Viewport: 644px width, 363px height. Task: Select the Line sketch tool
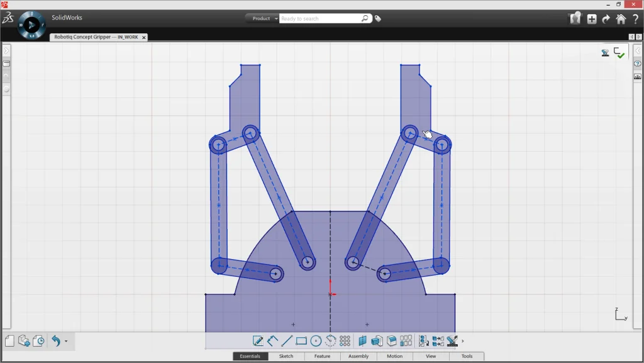point(287,340)
